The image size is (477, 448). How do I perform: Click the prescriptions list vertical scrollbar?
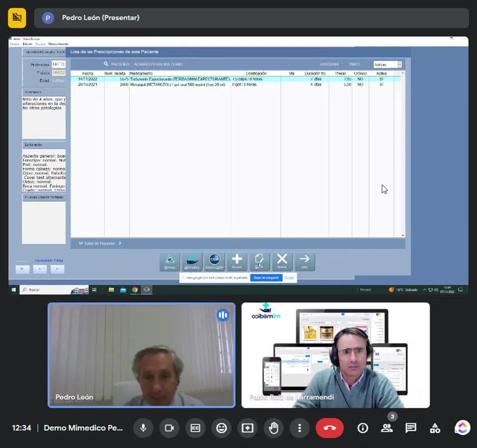[x=403, y=154]
